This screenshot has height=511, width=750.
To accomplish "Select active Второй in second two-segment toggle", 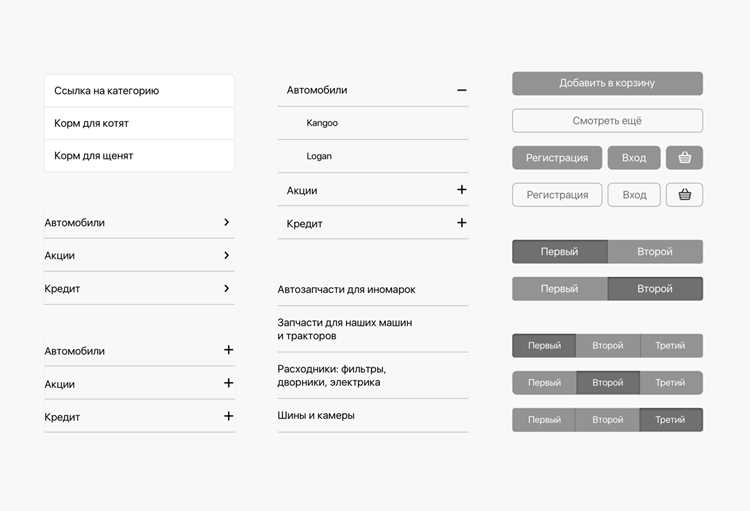I will pos(655,289).
